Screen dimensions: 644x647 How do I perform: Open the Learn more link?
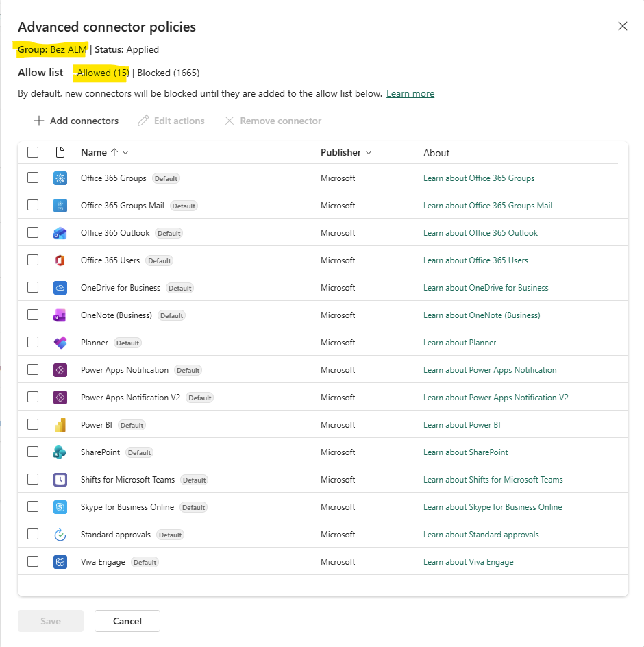410,94
